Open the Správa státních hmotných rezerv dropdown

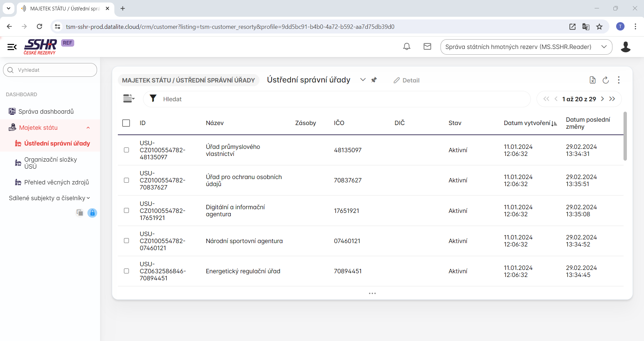[526, 47]
